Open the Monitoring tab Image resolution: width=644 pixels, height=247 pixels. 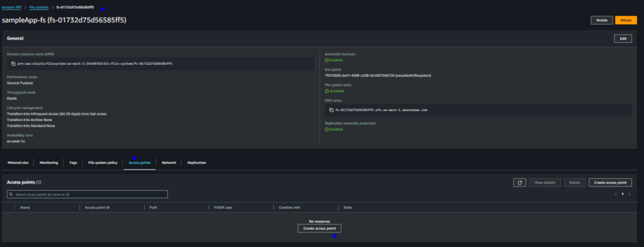tap(49, 163)
